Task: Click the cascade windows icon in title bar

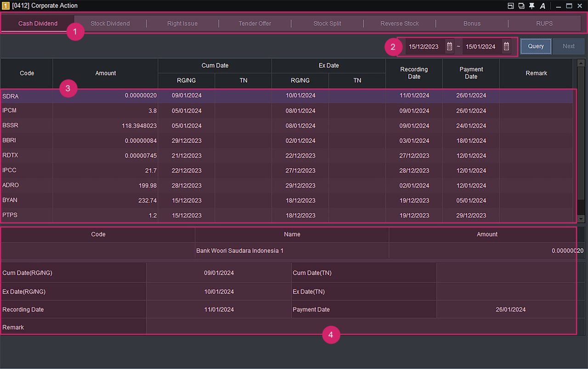Action: click(x=521, y=6)
